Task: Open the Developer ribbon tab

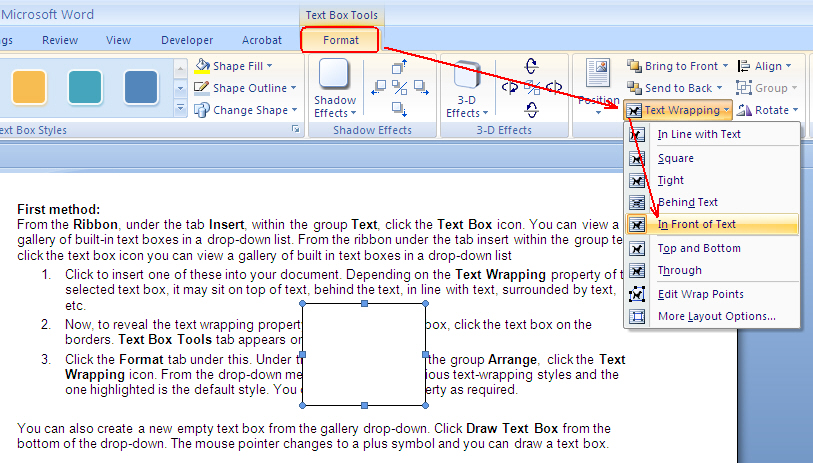Action: tap(187, 40)
